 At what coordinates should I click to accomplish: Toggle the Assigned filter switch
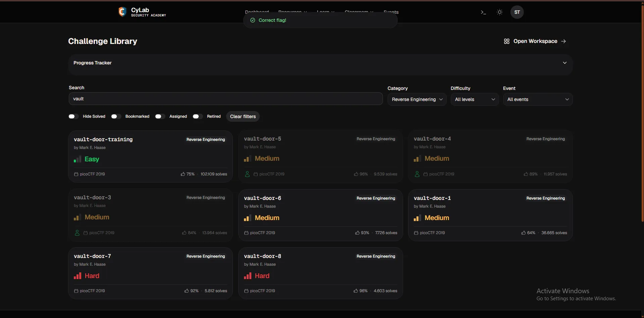click(160, 116)
